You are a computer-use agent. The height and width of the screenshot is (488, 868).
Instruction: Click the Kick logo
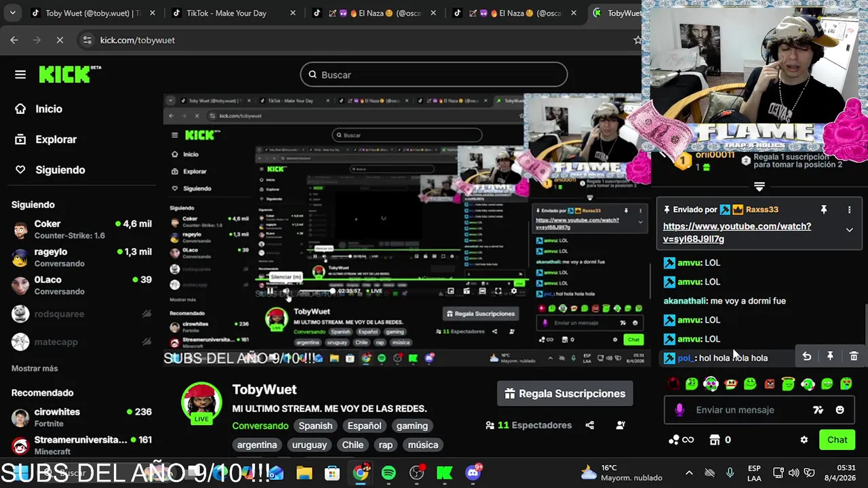(70, 74)
